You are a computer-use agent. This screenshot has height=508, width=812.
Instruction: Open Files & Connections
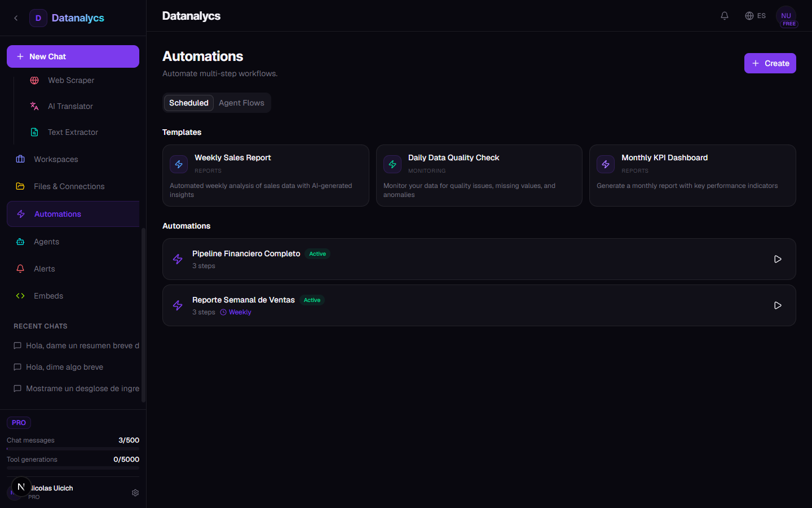[69, 186]
